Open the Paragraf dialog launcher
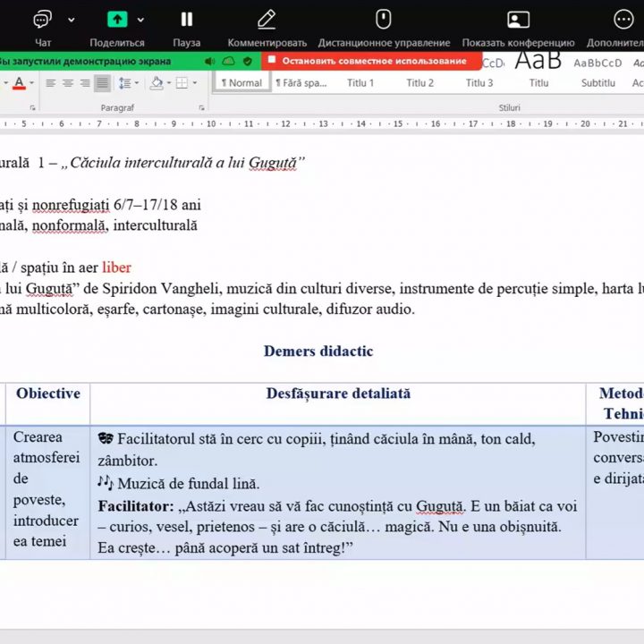The height and width of the screenshot is (644, 644). click(x=202, y=107)
